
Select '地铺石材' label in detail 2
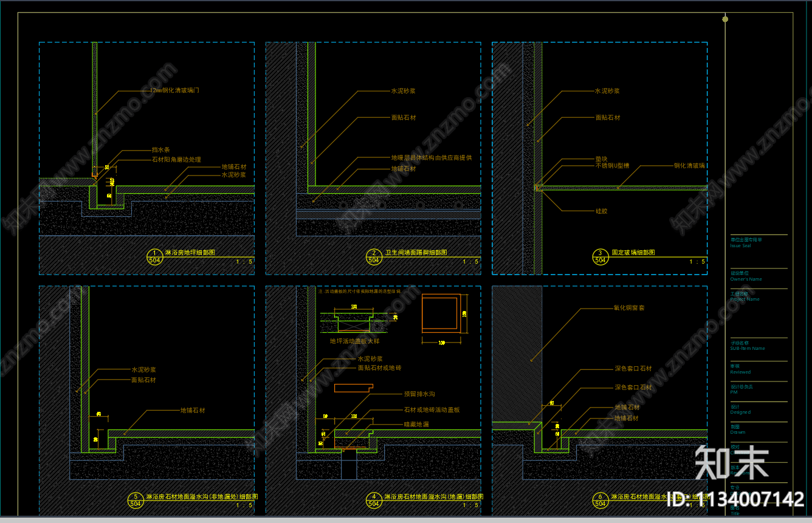(x=403, y=169)
